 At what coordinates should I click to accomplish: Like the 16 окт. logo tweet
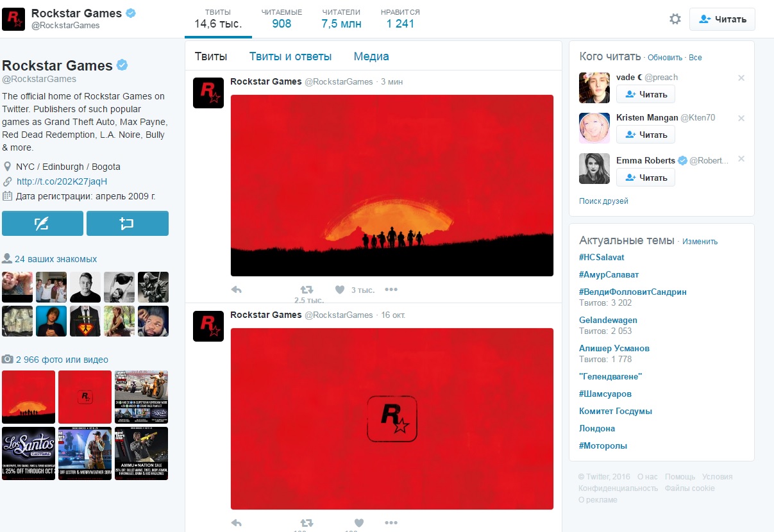pos(359,523)
